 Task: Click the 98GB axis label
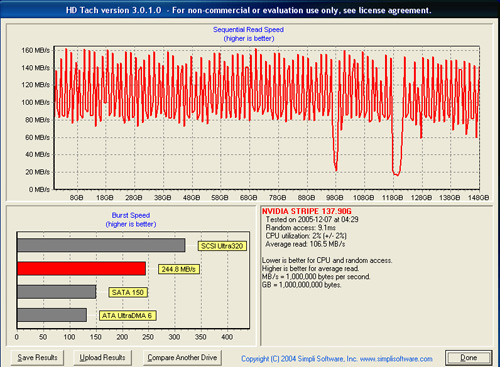coord(335,198)
